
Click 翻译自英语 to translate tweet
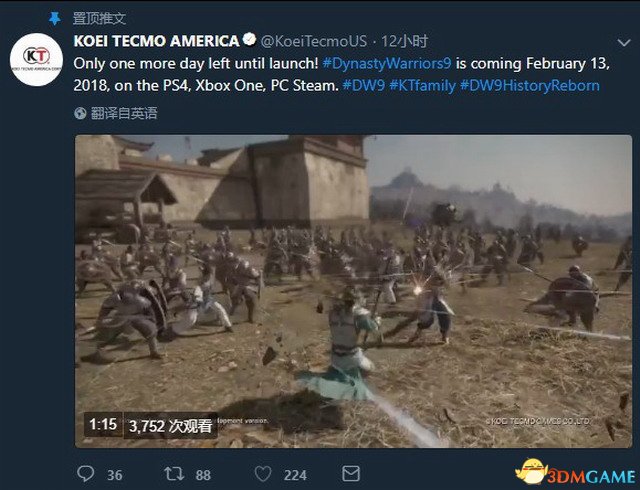[124, 114]
